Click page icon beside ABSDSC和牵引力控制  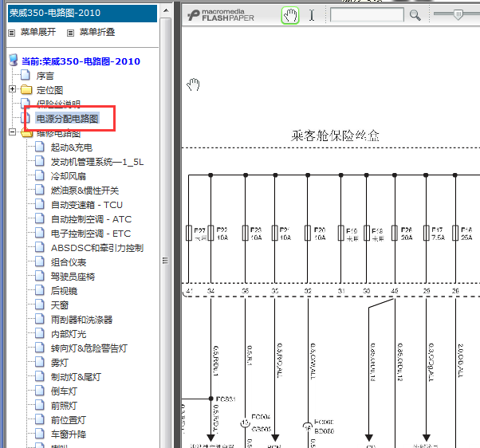pyautogui.click(x=40, y=248)
